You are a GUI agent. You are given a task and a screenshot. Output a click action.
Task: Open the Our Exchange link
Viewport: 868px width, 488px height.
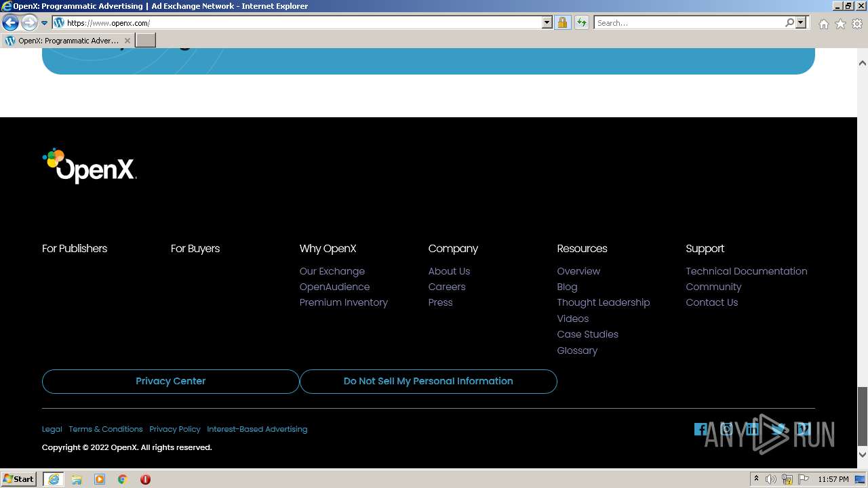tap(332, 271)
